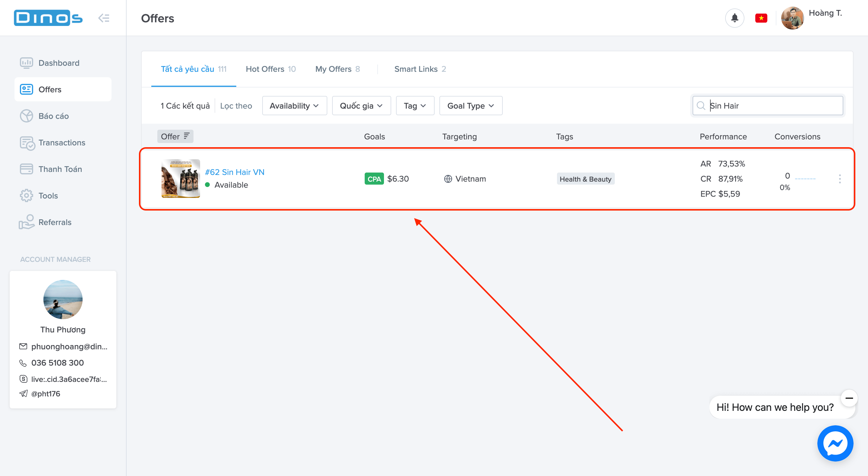
Task: Open the Hoàng T. profile avatar
Action: point(792,18)
